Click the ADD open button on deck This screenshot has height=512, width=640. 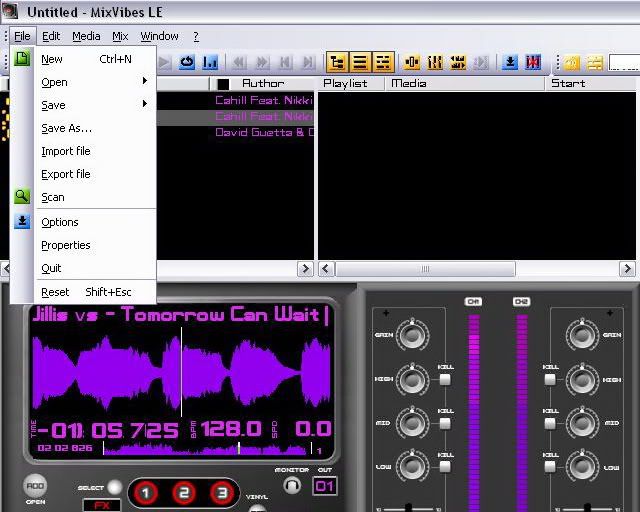click(35, 486)
